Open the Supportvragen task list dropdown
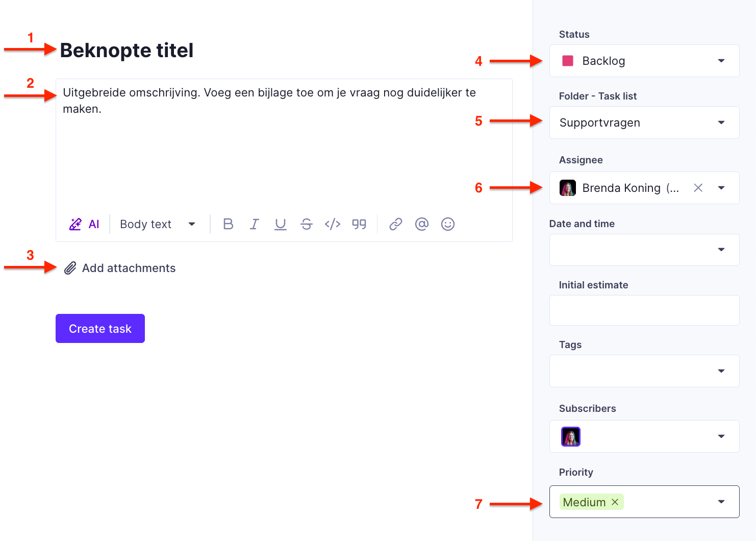Viewport: 756px width, 541px height. point(644,122)
